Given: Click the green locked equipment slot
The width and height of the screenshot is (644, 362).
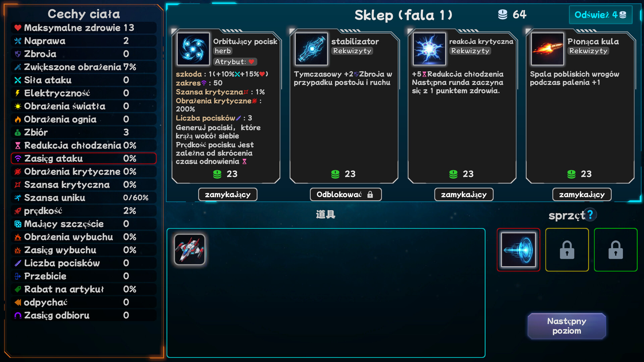Looking at the screenshot, I should point(616,250).
